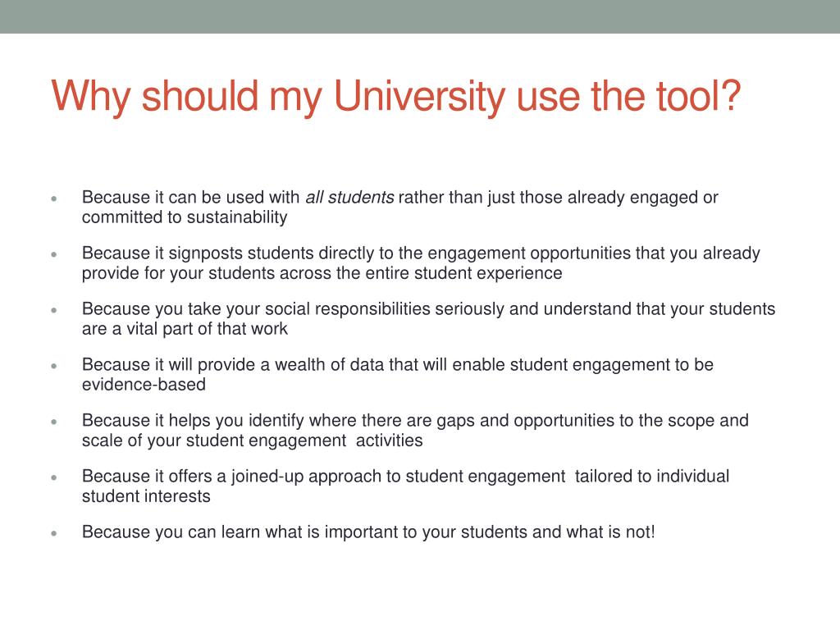Click the bullet dot beside wealth of data
The image size is (840, 630).
(53, 365)
